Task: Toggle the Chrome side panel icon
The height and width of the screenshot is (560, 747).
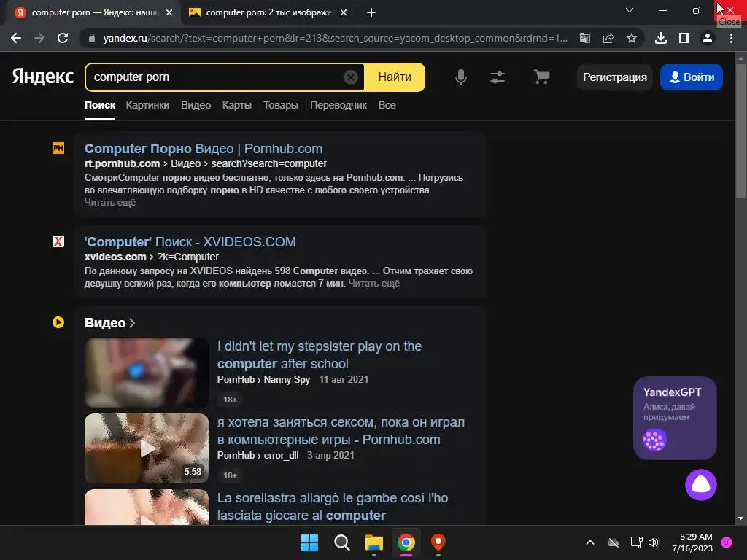Action: coord(684,38)
